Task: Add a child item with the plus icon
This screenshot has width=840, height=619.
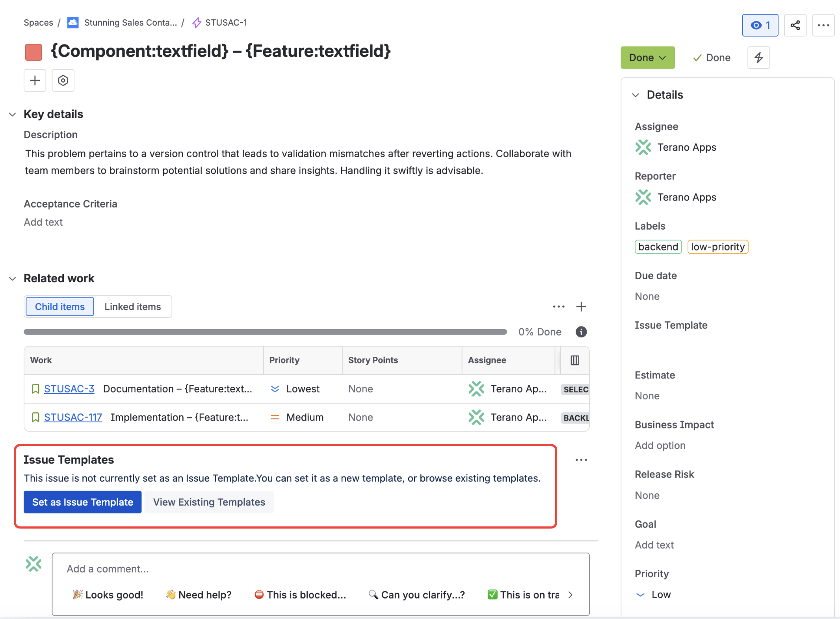Action: 582,306
